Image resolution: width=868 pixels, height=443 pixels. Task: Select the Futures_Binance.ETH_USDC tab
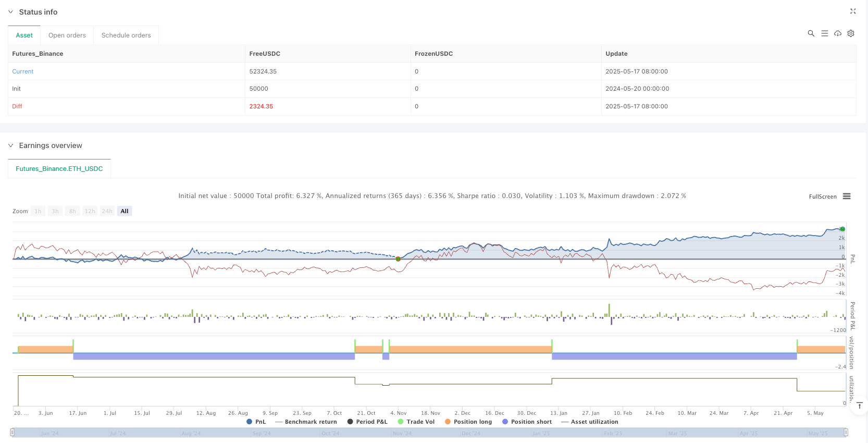59,169
